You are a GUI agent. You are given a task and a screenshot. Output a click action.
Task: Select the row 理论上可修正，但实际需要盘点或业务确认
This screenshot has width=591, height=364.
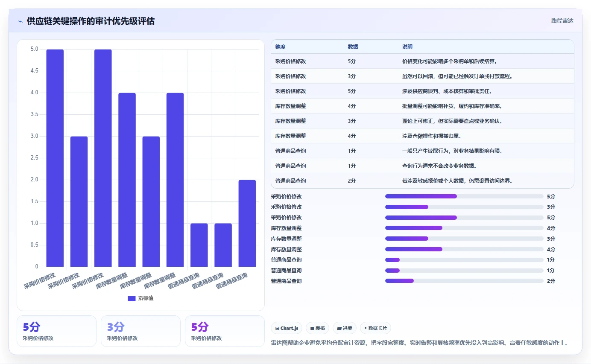click(x=422, y=121)
